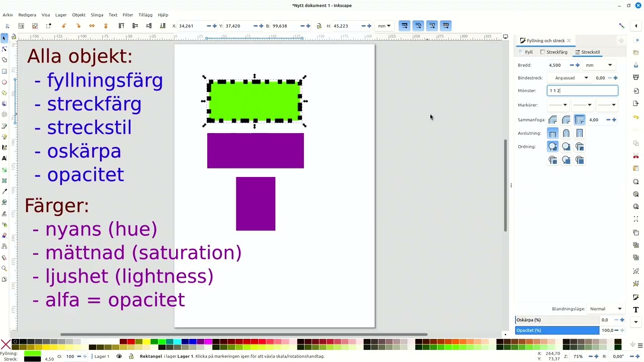The image size is (644, 362).
Task: Open the Lager 1 layer selector
Action: [102, 356]
